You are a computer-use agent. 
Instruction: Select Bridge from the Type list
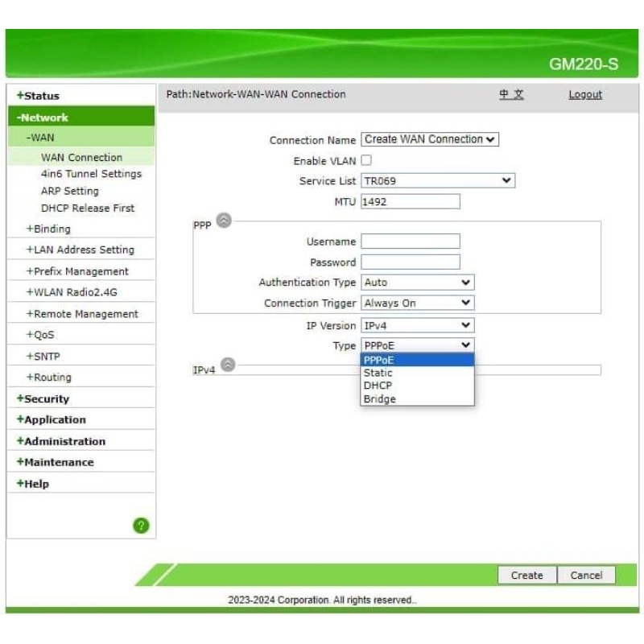click(380, 399)
